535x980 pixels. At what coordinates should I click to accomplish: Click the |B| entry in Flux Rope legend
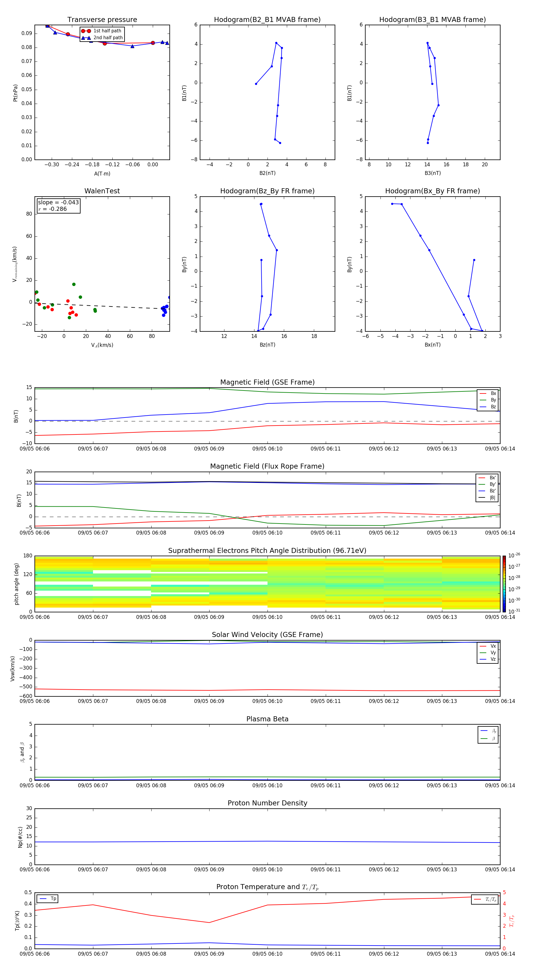point(487,498)
